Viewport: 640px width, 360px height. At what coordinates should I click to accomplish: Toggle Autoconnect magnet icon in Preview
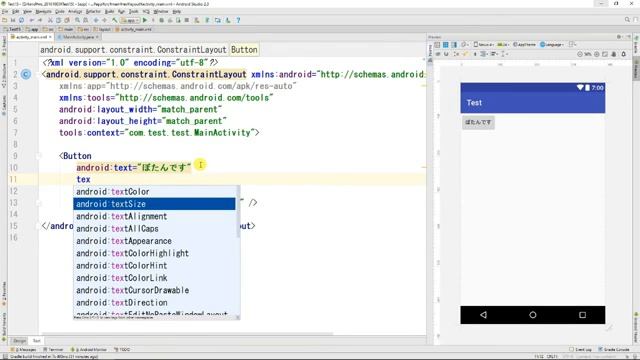point(446,54)
